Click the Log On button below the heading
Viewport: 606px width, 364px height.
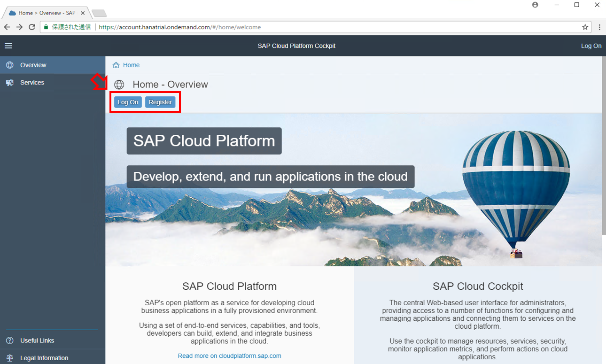pyautogui.click(x=128, y=102)
